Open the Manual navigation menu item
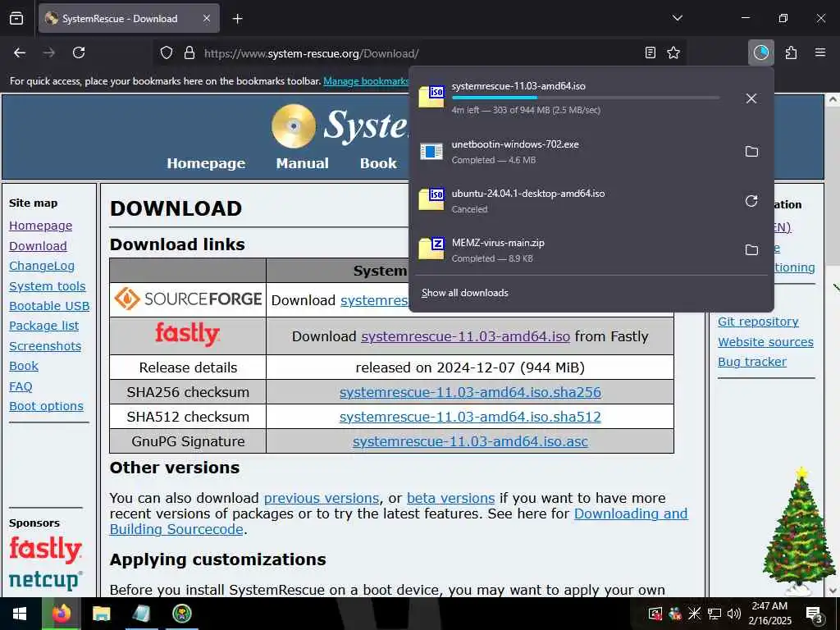The height and width of the screenshot is (630, 840). (302, 163)
